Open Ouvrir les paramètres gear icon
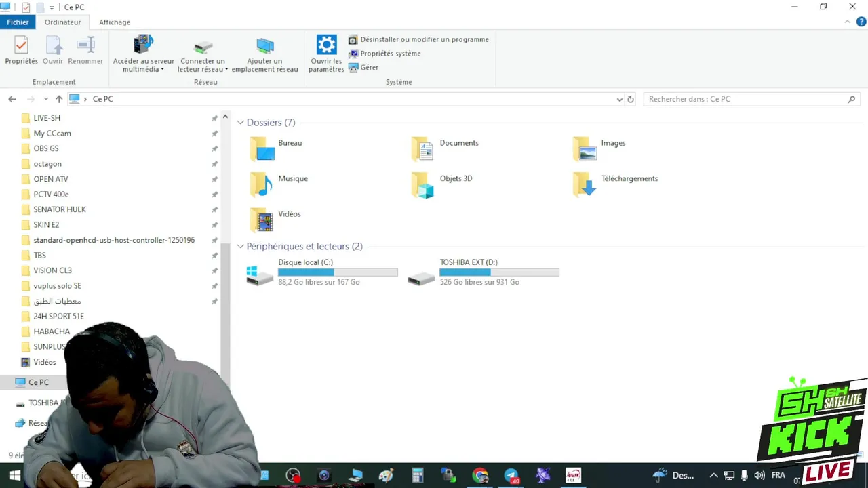 click(x=326, y=45)
